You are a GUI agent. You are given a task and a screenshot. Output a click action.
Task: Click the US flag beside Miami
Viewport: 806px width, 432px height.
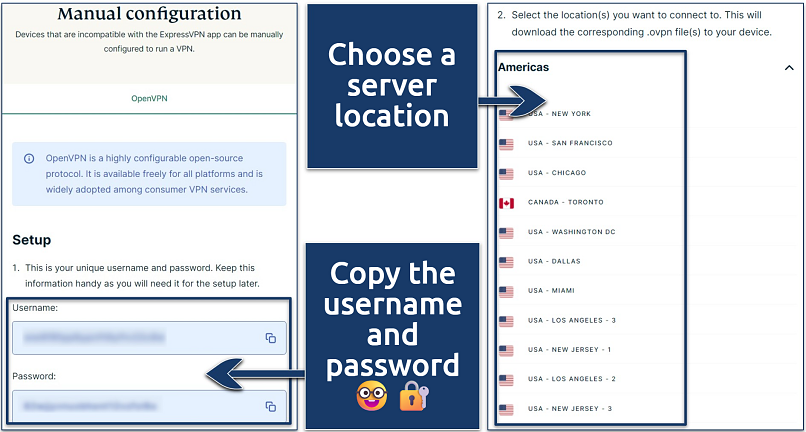point(506,292)
